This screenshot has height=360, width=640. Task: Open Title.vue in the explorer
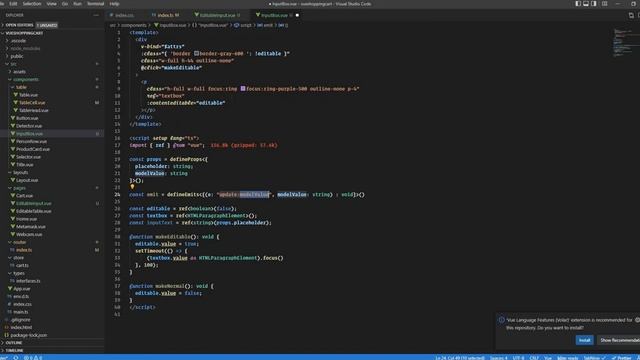pos(24,165)
